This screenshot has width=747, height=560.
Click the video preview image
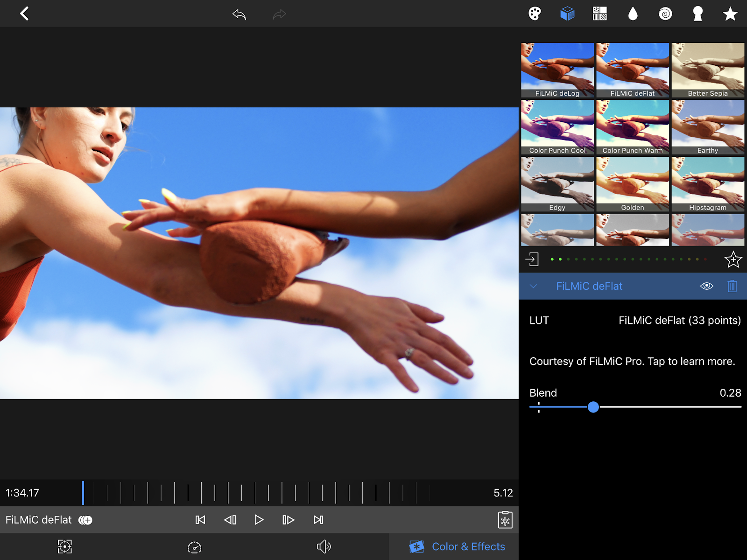click(x=259, y=253)
